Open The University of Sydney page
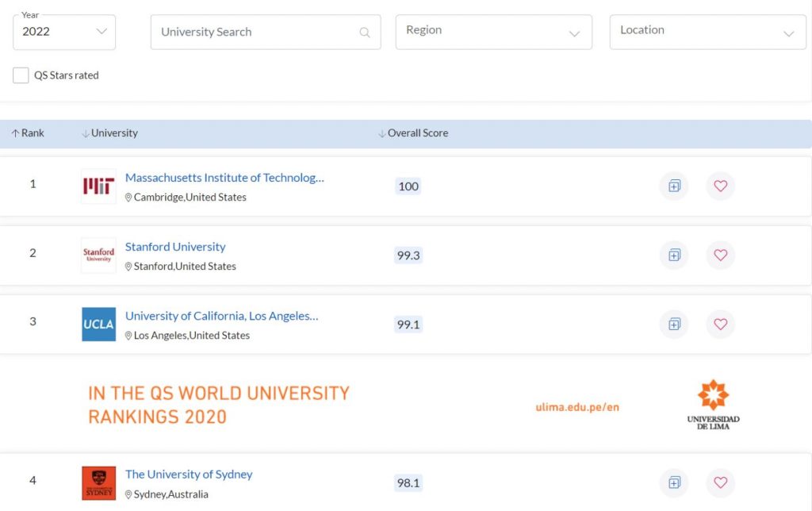Viewport: 812px width, 511px height. coord(189,474)
